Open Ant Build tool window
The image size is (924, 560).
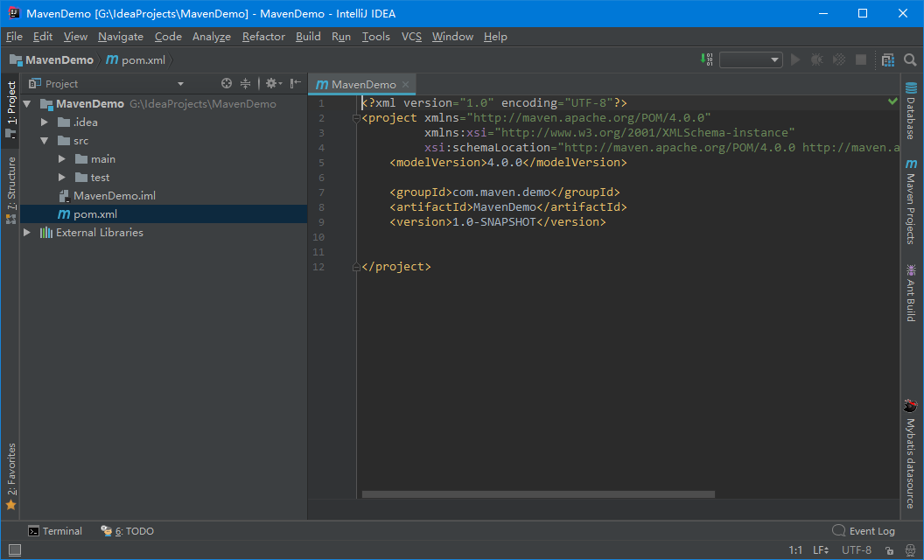point(911,292)
